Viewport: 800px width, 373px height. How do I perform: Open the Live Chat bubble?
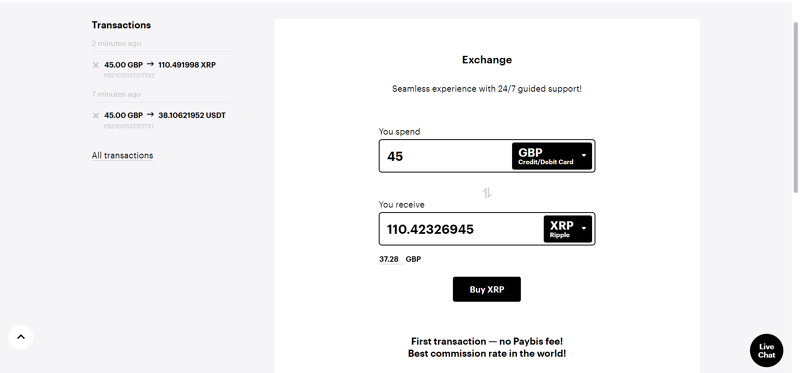click(x=766, y=351)
